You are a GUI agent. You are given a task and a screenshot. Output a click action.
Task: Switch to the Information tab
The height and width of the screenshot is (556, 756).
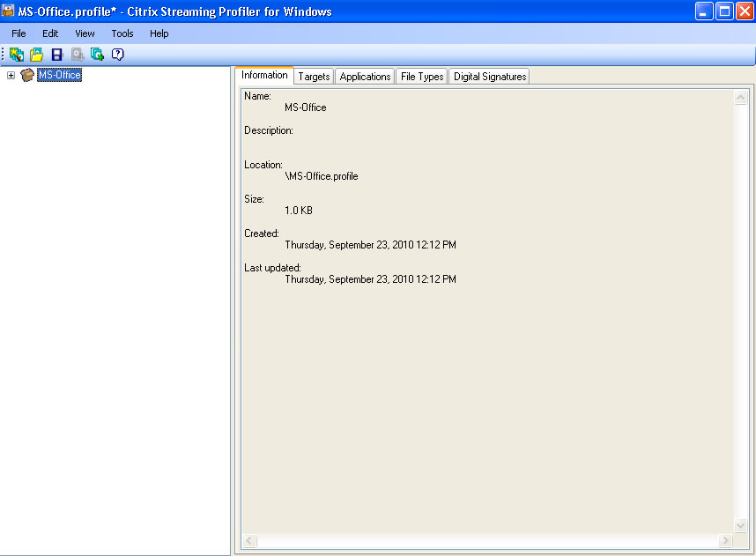264,75
